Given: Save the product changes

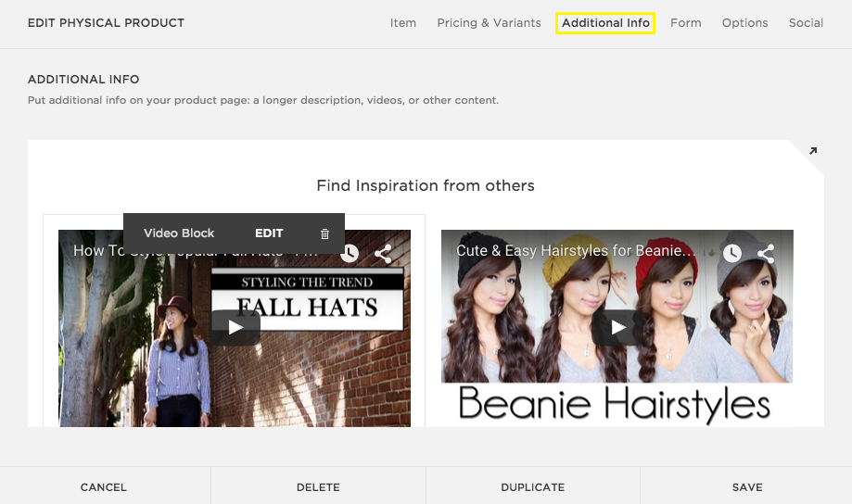Looking at the screenshot, I should click(746, 486).
